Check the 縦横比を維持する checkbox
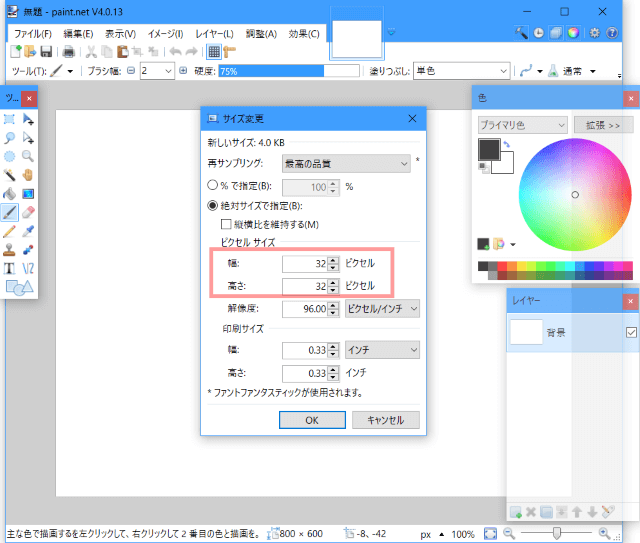 [x=227, y=224]
